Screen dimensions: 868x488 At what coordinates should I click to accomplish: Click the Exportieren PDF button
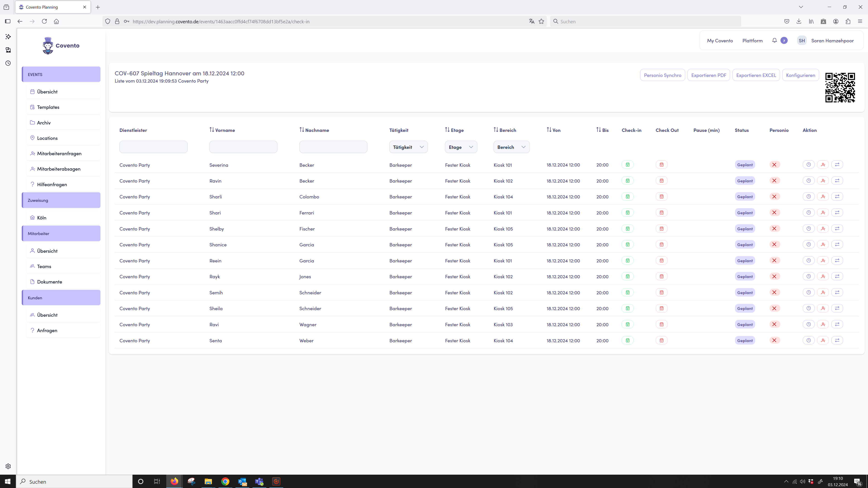pos(708,75)
